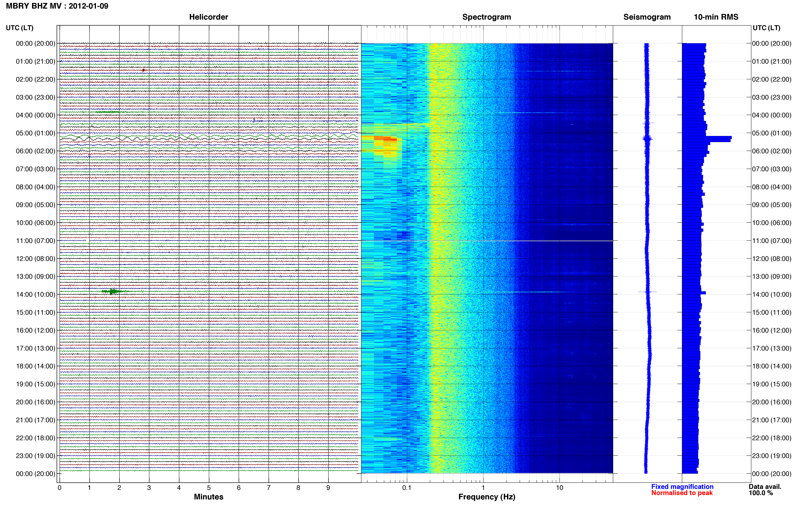Click left axis label '12:00 (08:00)'
This screenshot has height=508, width=812.
36,259
